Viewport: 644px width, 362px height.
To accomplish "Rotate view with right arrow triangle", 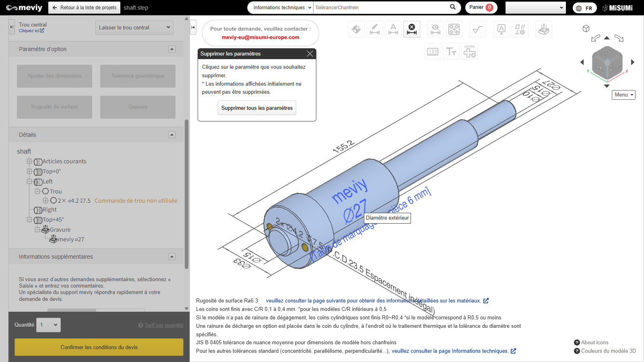I will 633,62.
